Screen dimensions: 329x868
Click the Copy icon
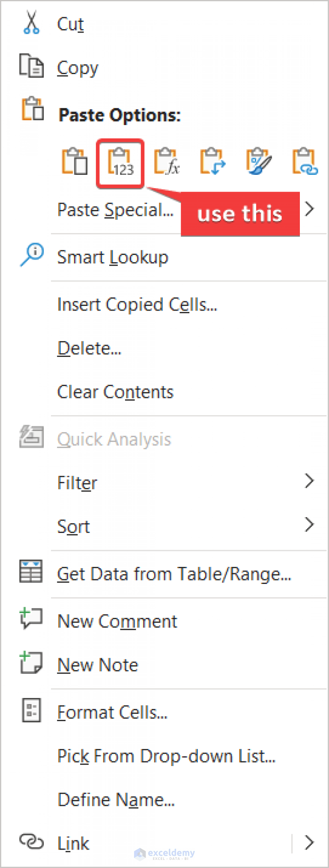31,64
